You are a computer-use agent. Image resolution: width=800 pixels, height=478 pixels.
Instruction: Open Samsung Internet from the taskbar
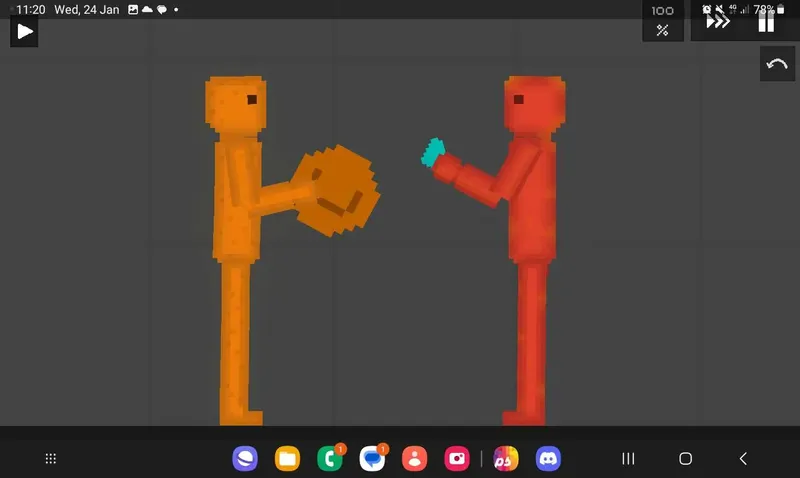245,458
